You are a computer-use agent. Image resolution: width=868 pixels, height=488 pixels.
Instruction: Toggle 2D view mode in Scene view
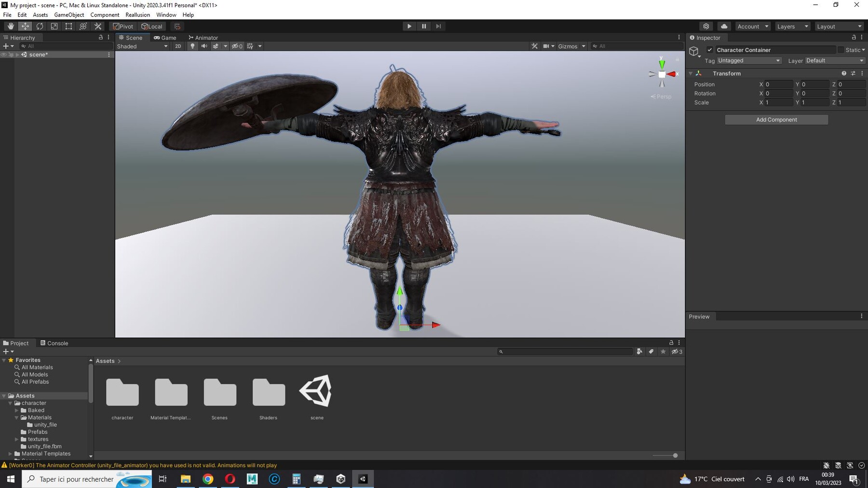(178, 46)
